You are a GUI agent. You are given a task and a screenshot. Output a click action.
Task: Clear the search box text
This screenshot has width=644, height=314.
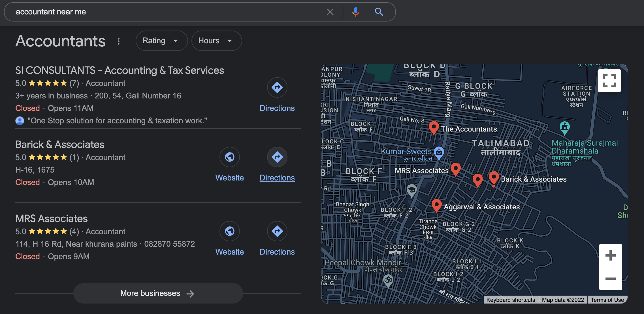coord(330,12)
